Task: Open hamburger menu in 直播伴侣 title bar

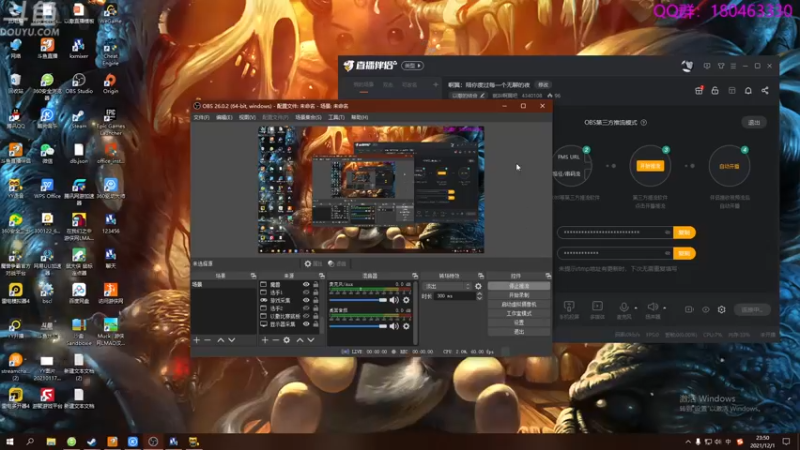Action: coord(733,66)
